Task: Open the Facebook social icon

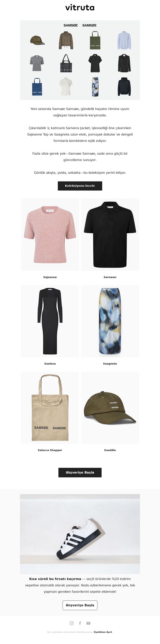Action: coord(80,623)
